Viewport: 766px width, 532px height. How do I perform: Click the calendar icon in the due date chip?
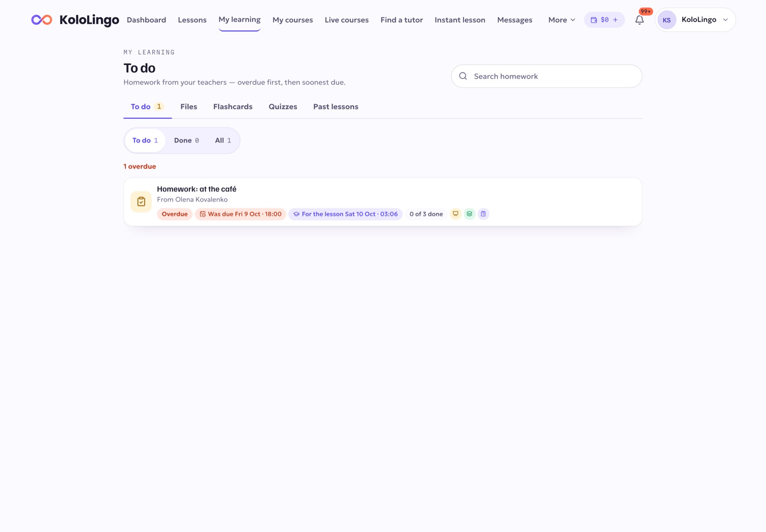click(x=203, y=214)
